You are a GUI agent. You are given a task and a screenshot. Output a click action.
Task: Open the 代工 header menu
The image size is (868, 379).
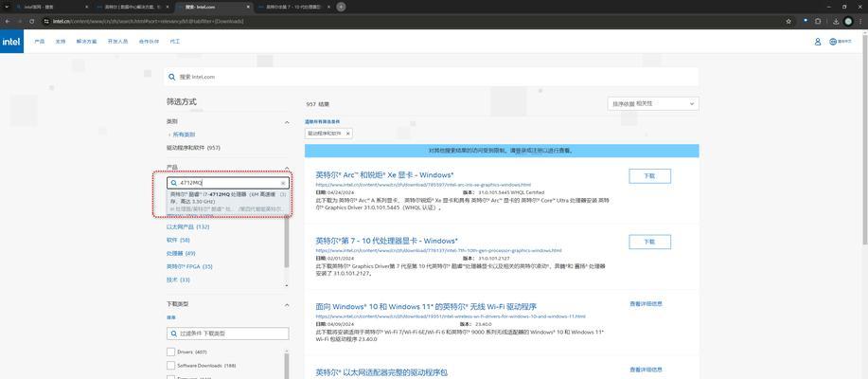point(175,42)
